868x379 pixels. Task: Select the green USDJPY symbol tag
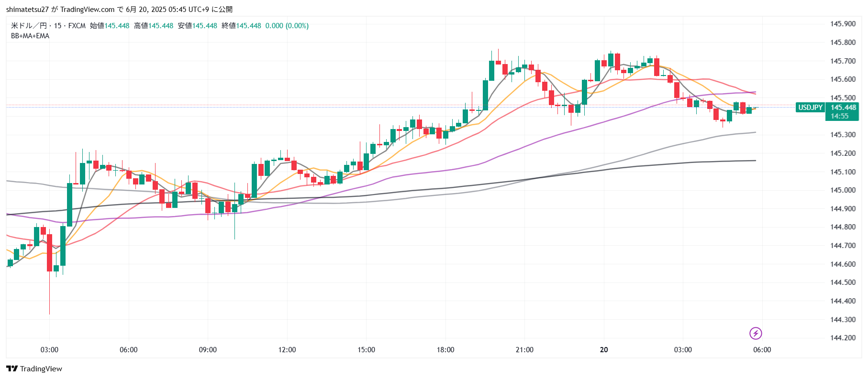[810, 108]
